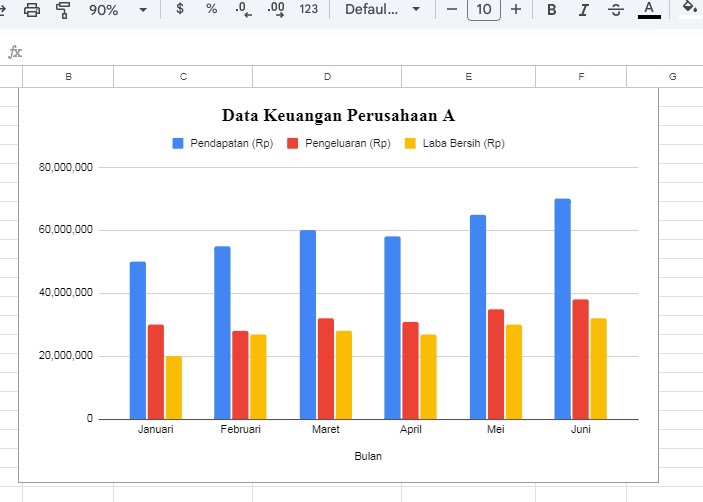Click the blue Pendapatan legend swatch

[178, 143]
